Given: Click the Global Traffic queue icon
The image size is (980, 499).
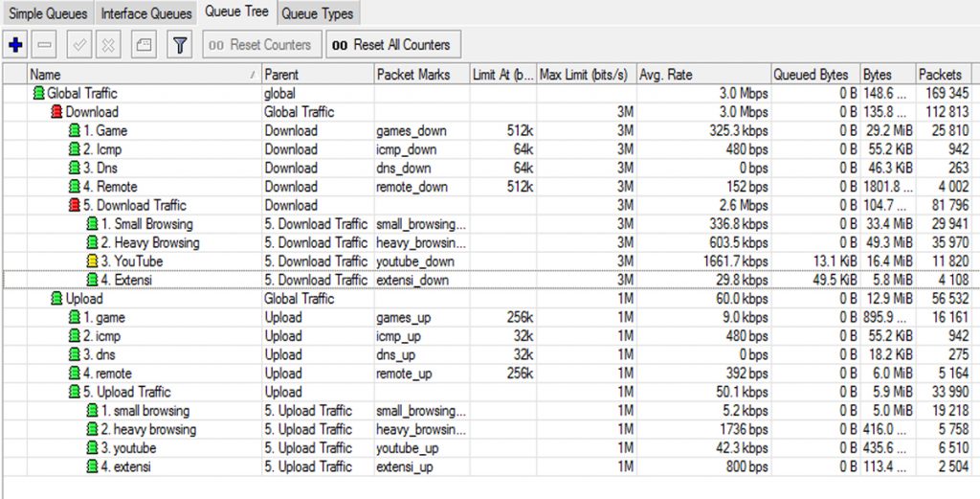Looking at the screenshot, I should tap(38, 93).
